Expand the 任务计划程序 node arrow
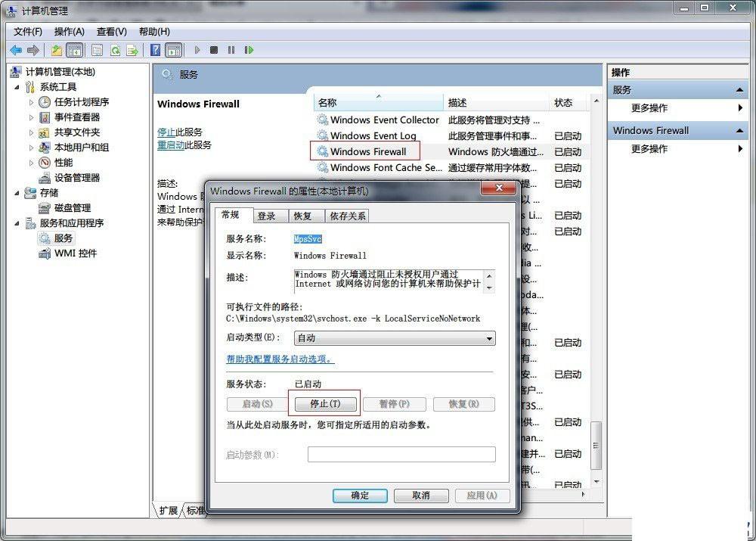The image size is (756, 541). coord(31,102)
